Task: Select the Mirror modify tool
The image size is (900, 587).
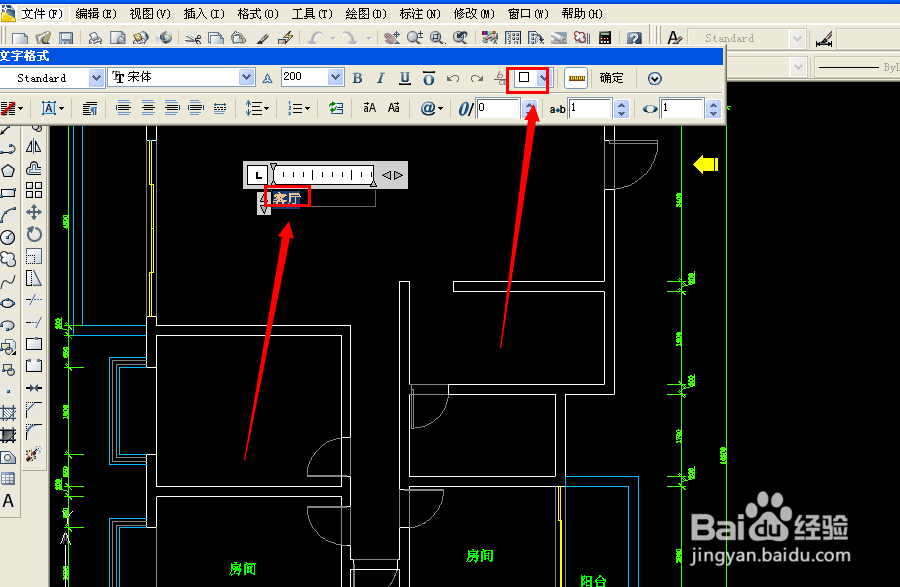Action: [34, 147]
